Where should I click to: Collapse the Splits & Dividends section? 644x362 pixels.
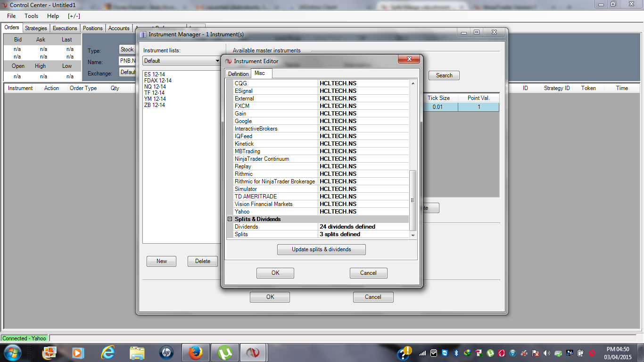(x=230, y=219)
